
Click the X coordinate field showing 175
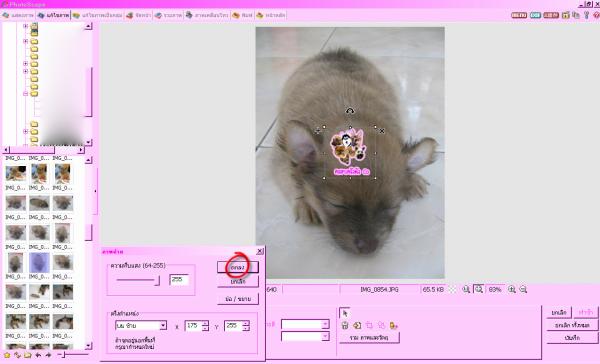(x=193, y=326)
